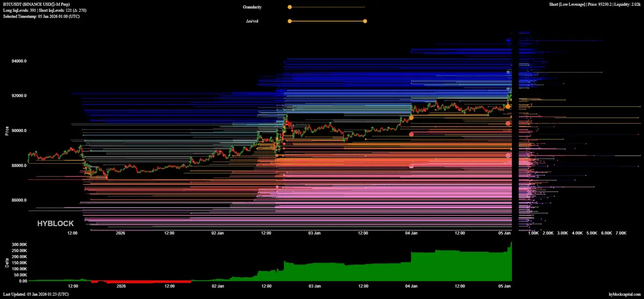Click the 02 Jan label on the Delta chart axis
The height and width of the screenshot is (299, 644).
pyautogui.click(x=218, y=286)
